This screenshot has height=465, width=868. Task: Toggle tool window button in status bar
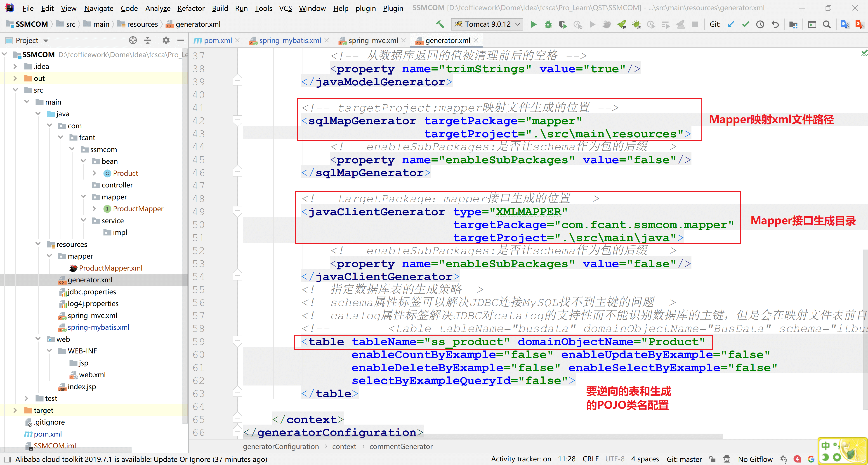point(7,459)
